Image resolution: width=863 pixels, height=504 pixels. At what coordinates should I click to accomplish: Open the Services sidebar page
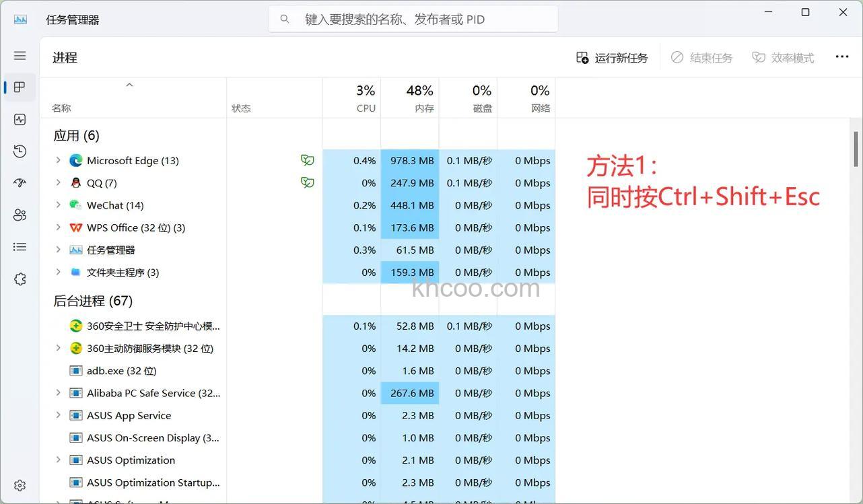click(20, 278)
